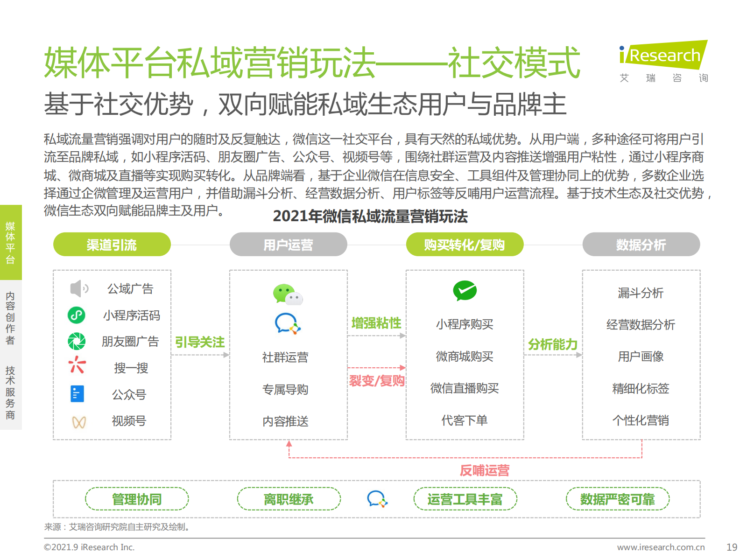The image size is (747, 560).
Task: Click the 社群运营 text
Action: click(x=285, y=357)
